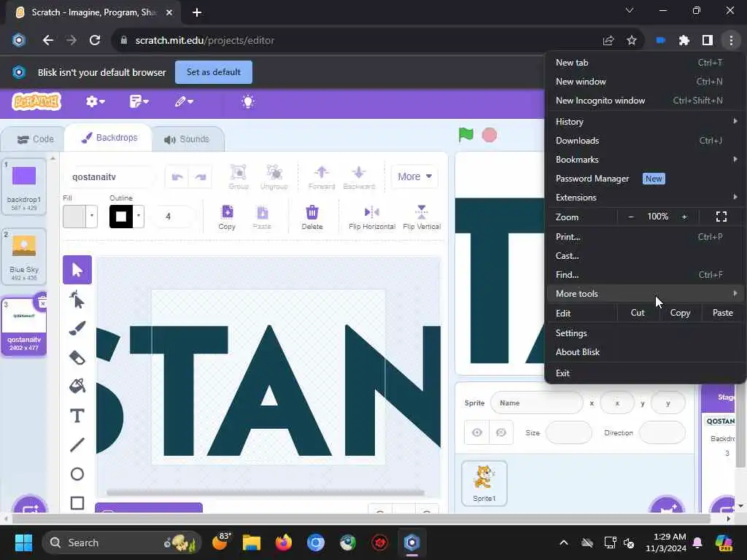Viewport: 747px width, 560px height.
Task: Expand the History submenu
Action: point(645,122)
